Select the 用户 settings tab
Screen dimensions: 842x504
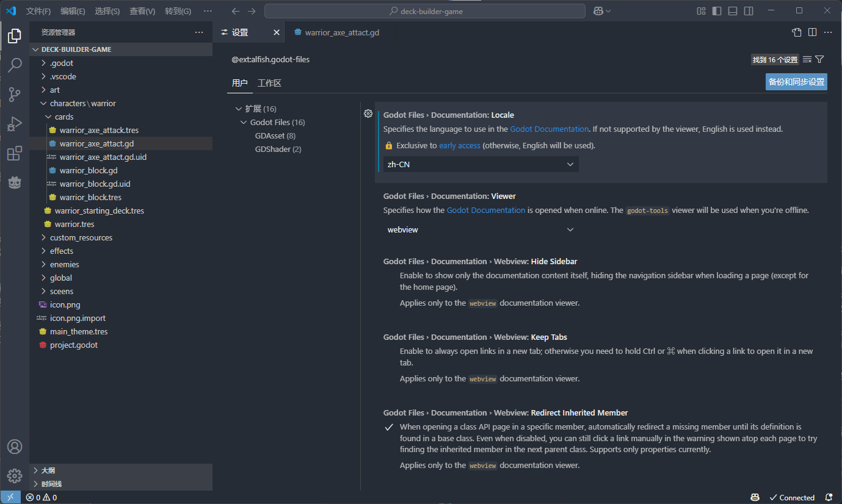pos(240,83)
